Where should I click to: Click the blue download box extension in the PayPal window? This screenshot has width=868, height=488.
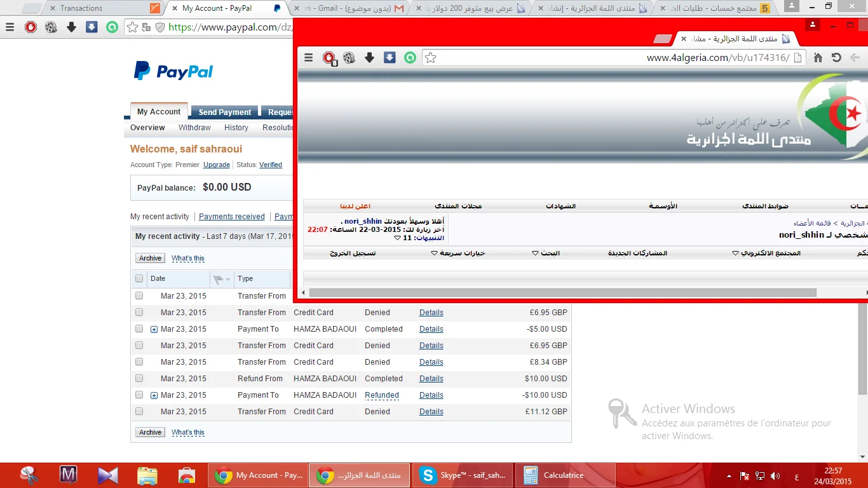pyautogui.click(x=92, y=27)
